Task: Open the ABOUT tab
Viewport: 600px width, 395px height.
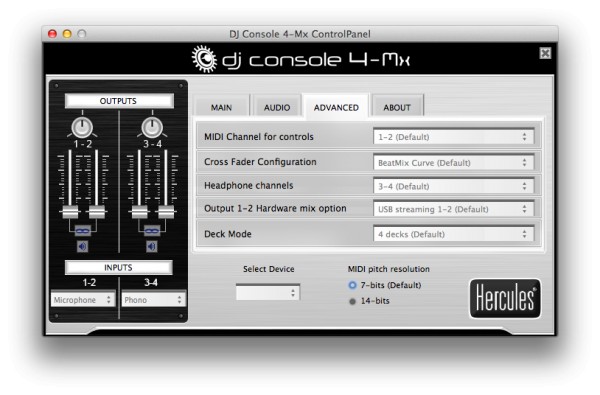Action: point(397,107)
